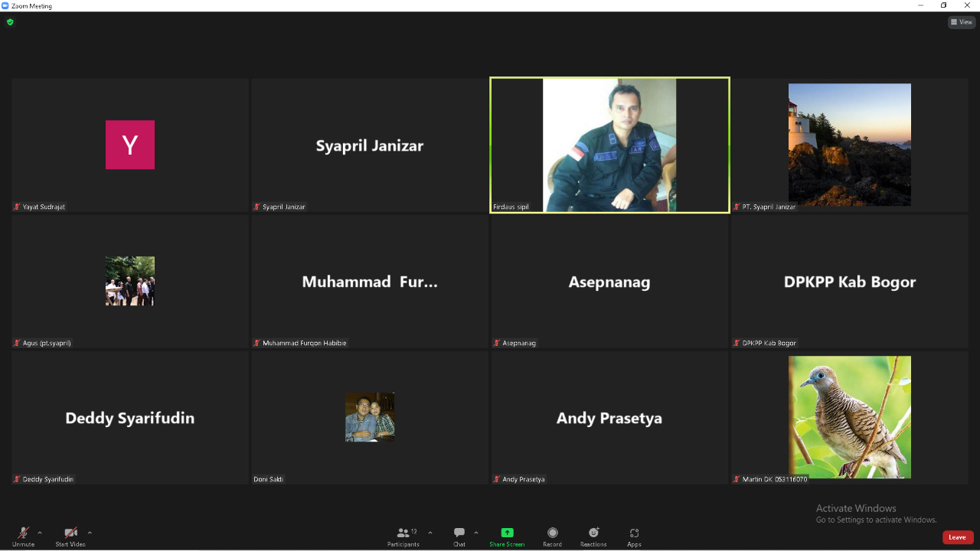The width and height of the screenshot is (980, 551).
Task: Expand the arrow next to Participants
Action: (430, 533)
